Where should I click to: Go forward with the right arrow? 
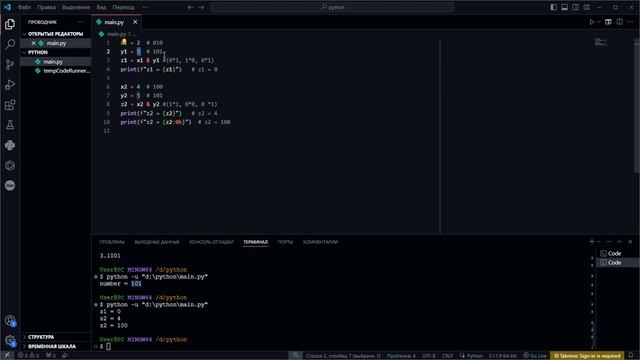click(x=202, y=7)
